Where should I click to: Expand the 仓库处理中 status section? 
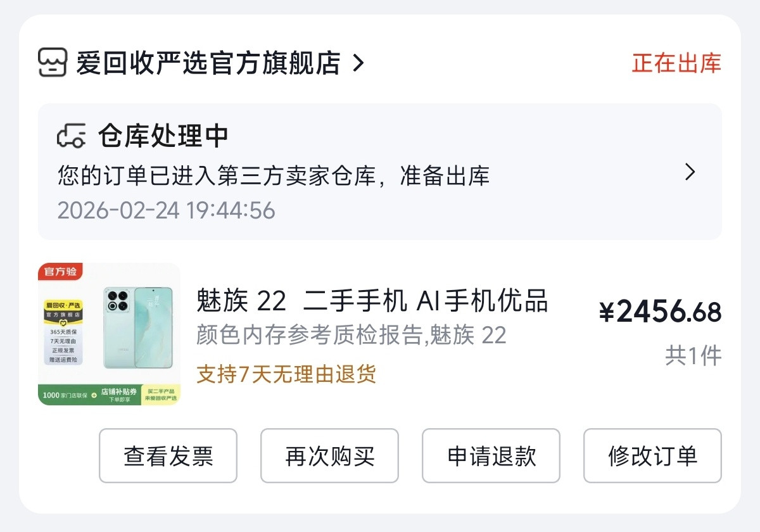tap(165, 135)
